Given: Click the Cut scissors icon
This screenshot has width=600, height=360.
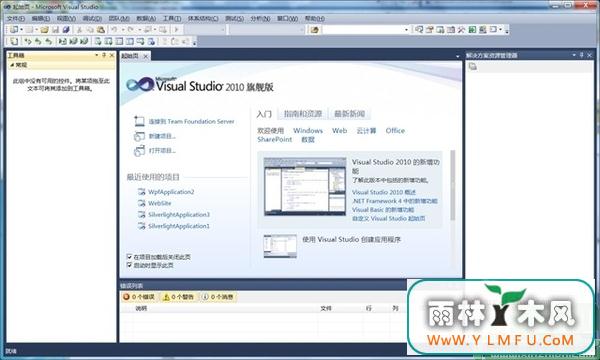Looking at the screenshot, I should click(80, 29).
